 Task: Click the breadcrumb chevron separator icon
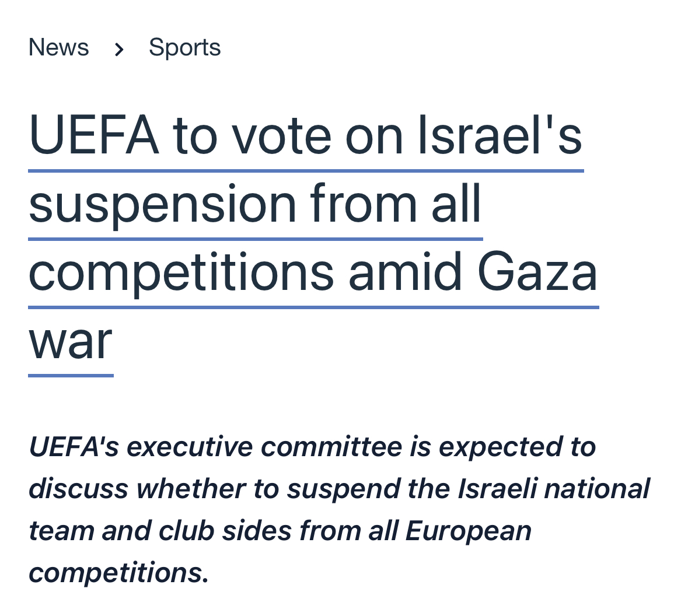click(x=119, y=49)
